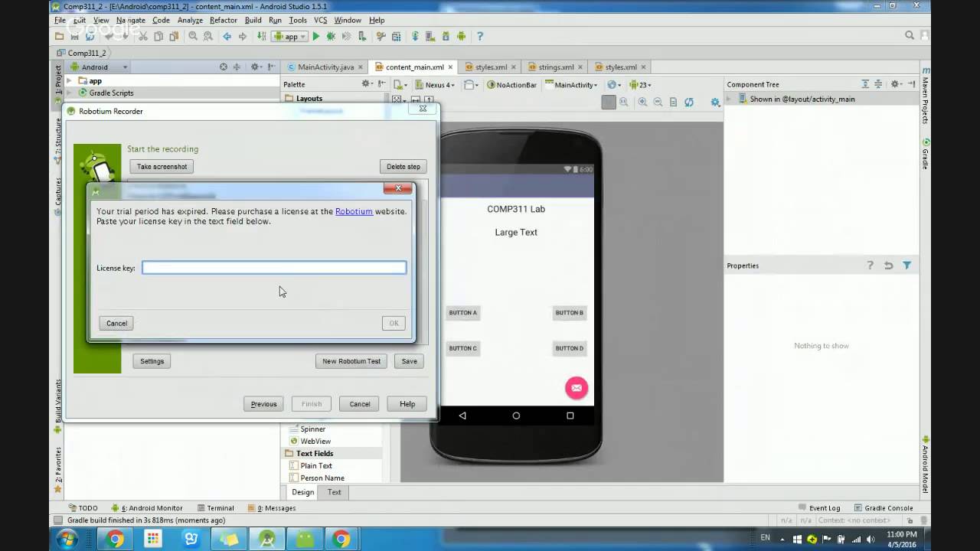The height and width of the screenshot is (551, 980).
Task: Click Previous in Robotium Recorder
Action: click(263, 404)
